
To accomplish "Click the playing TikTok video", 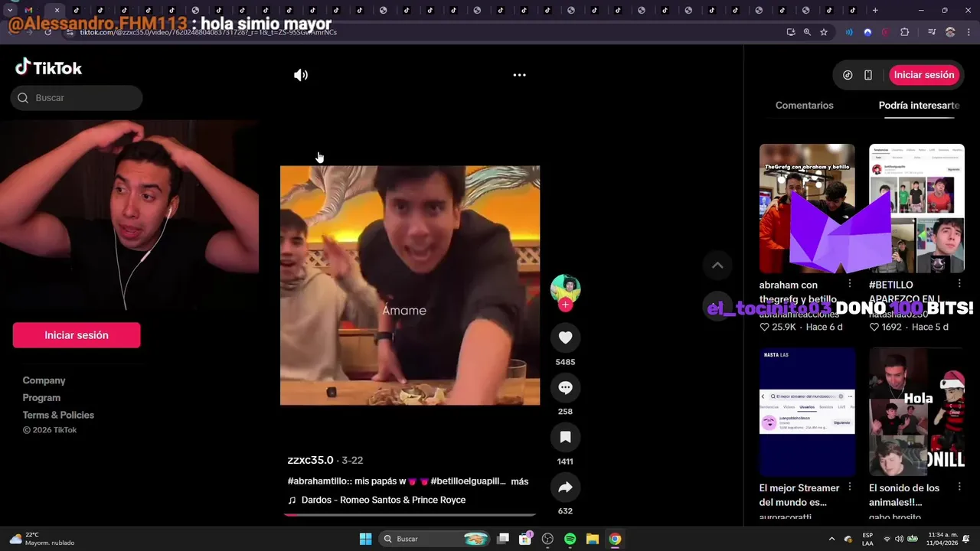I will click(x=410, y=285).
